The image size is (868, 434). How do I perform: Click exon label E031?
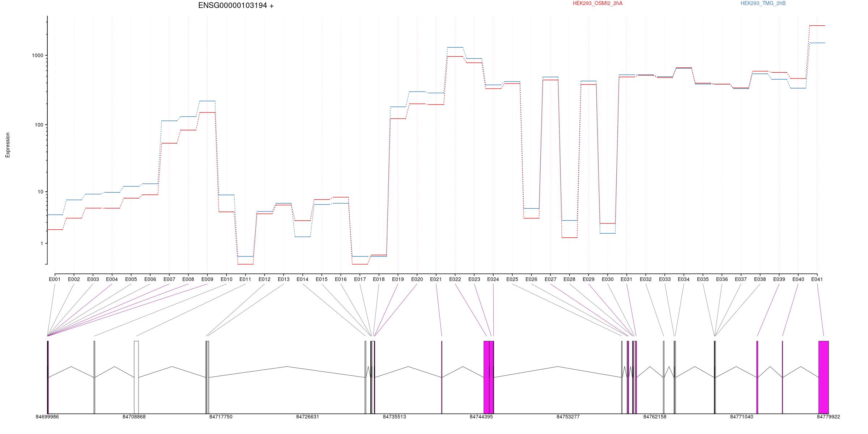(626, 279)
